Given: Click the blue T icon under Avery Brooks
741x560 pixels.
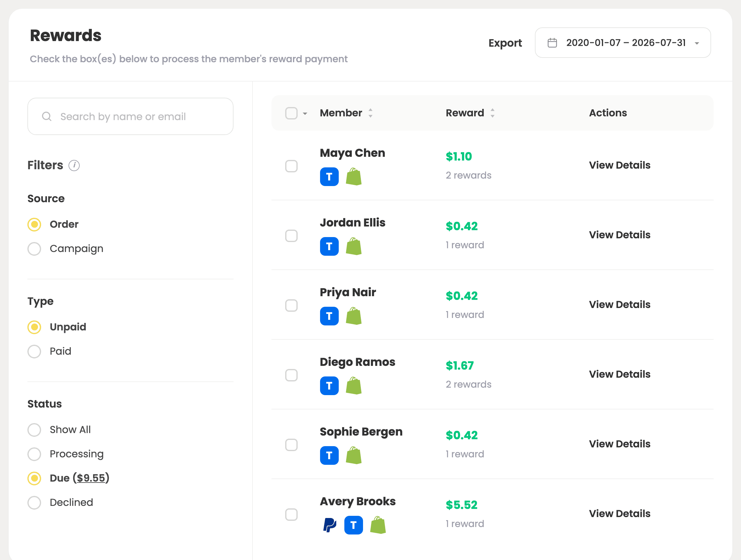Looking at the screenshot, I should point(353,525).
